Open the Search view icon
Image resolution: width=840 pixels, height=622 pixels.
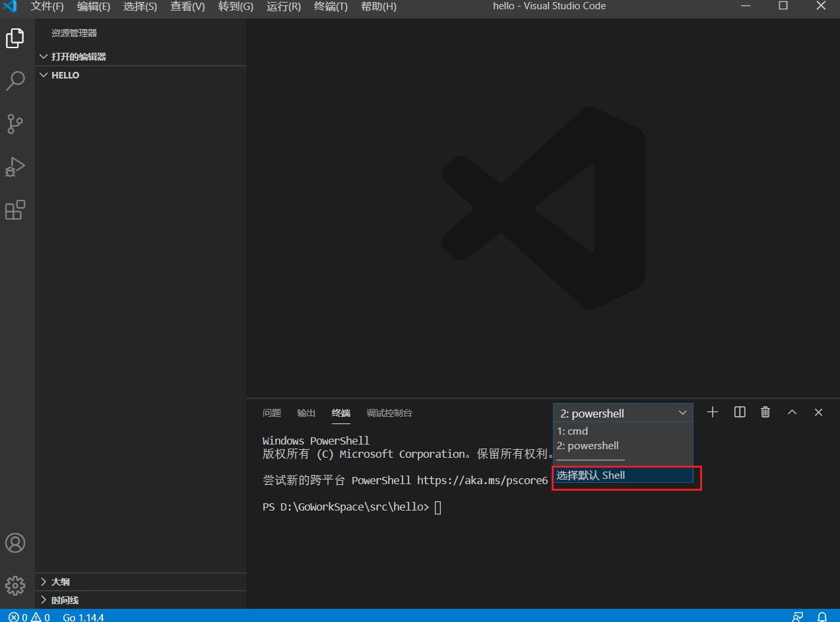15,80
